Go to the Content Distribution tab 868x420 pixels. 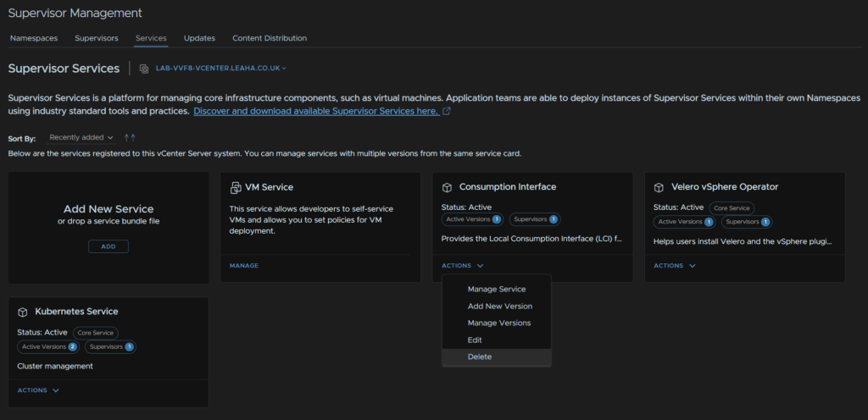[270, 38]
